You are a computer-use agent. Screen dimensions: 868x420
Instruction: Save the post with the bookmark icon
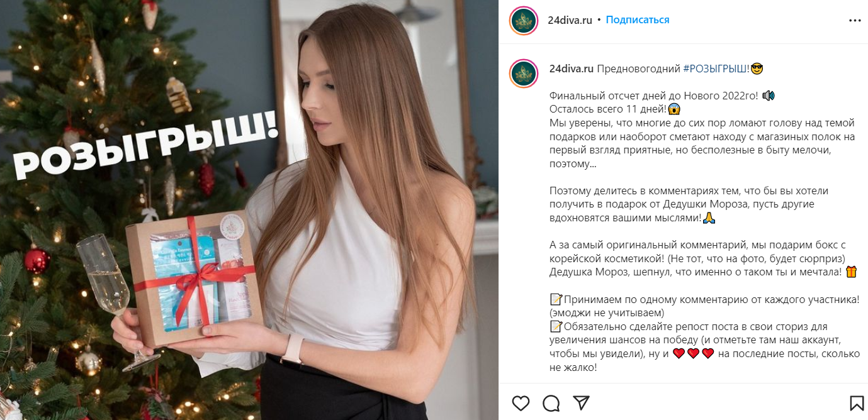pos(857,403)
